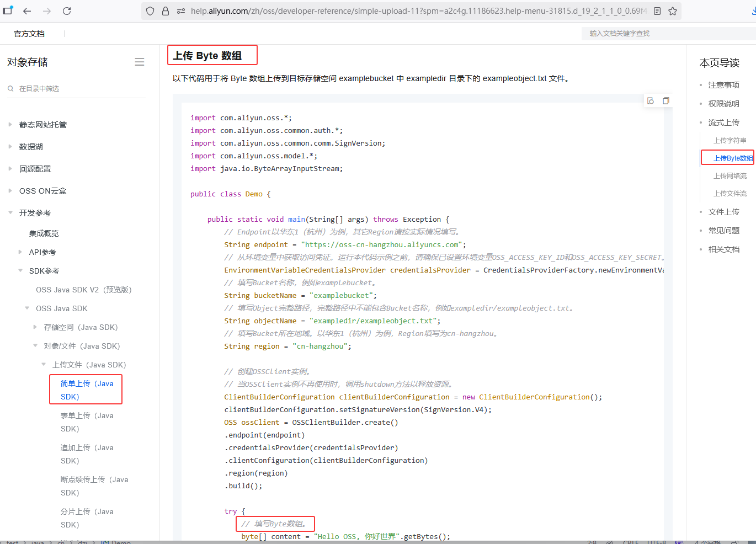Focus the document keyword search box
This screenshot has width=756, height=544.
(662, 34)
